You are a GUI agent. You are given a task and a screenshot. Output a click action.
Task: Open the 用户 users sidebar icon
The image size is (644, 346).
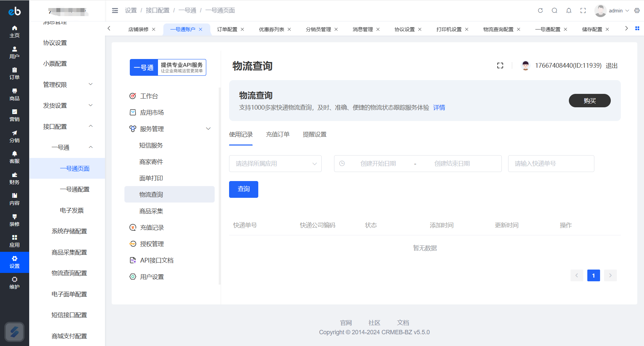tap(14, 53)
